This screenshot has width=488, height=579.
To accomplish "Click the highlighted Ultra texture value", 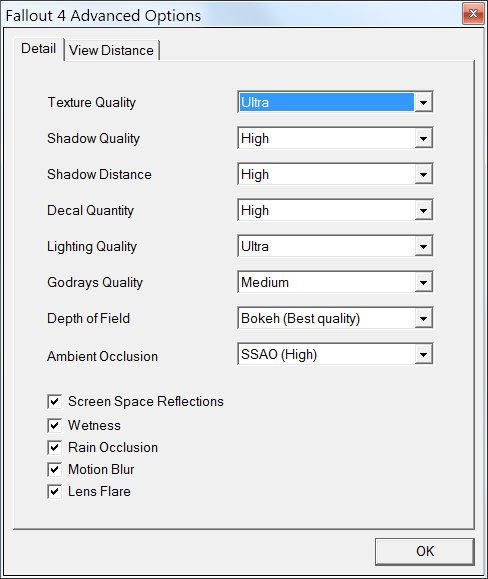I will pos(326,102).
